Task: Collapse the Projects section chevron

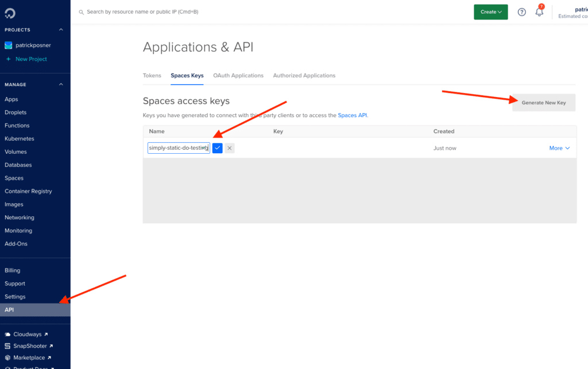Action: [x=61, y=30]
